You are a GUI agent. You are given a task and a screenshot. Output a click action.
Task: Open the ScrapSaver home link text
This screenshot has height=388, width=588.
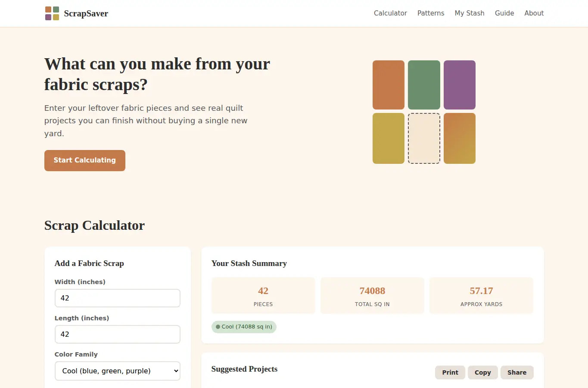click(86, 13)
